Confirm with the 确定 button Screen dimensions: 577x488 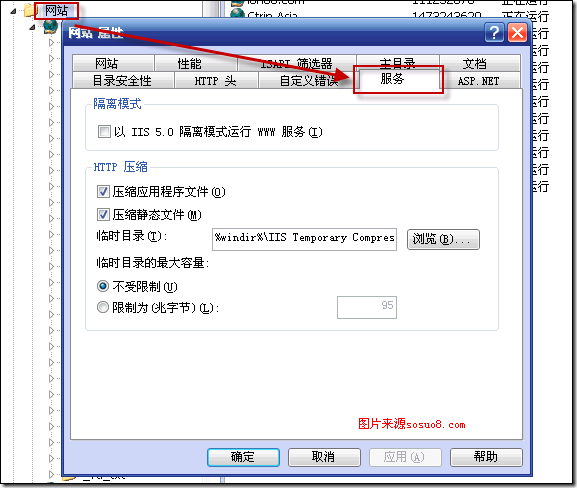click(243, 457)
